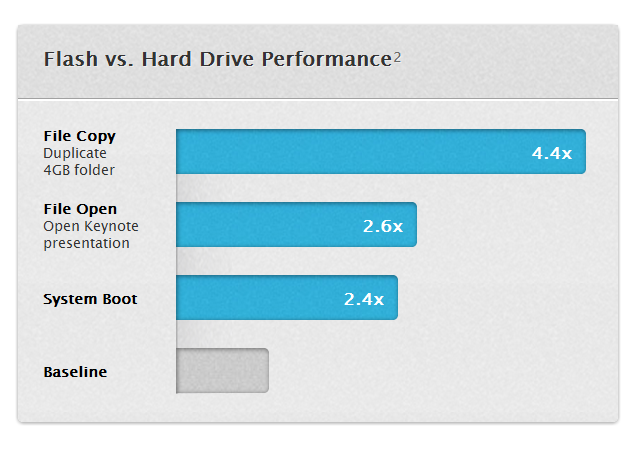
Task: Click the "System Boot" label
Action: tap(90, 299)
